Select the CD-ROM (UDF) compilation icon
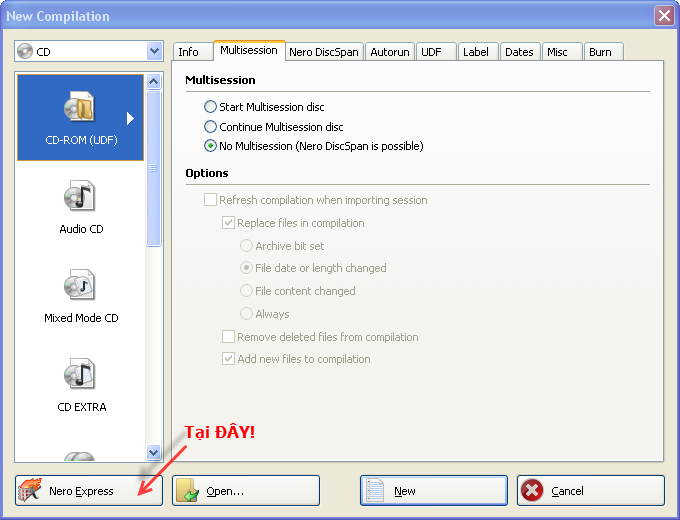The width and height of the screenshot is (680, 520). point(79,107)
